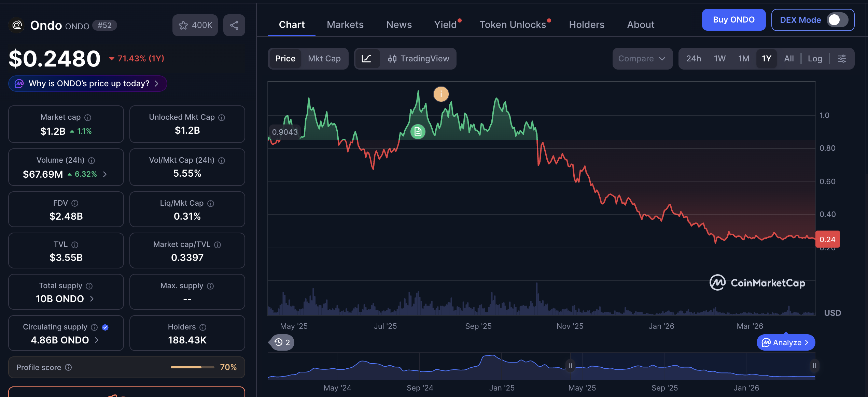
Task: Click the Buy ONDO button
Action: [733, 19]
